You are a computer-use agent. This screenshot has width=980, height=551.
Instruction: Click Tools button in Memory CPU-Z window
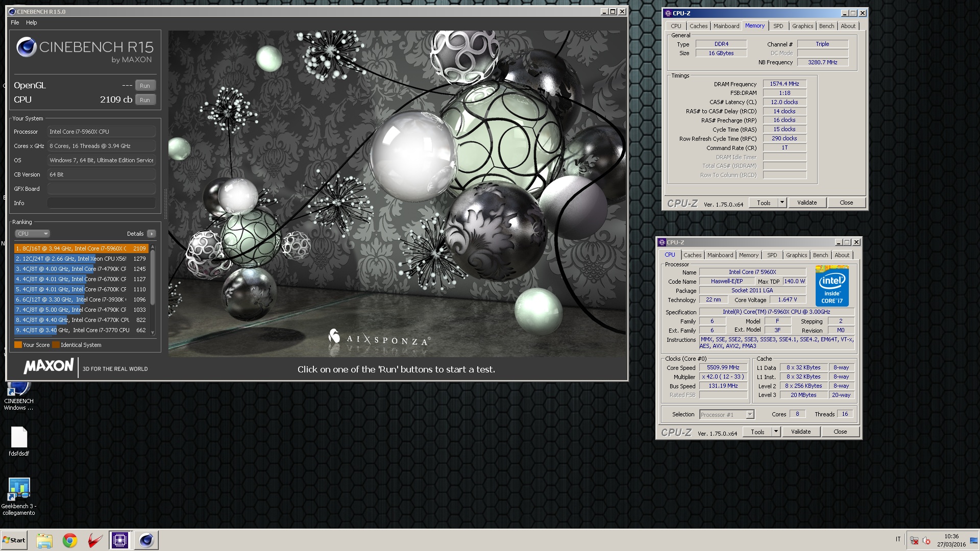pos(764,203)
